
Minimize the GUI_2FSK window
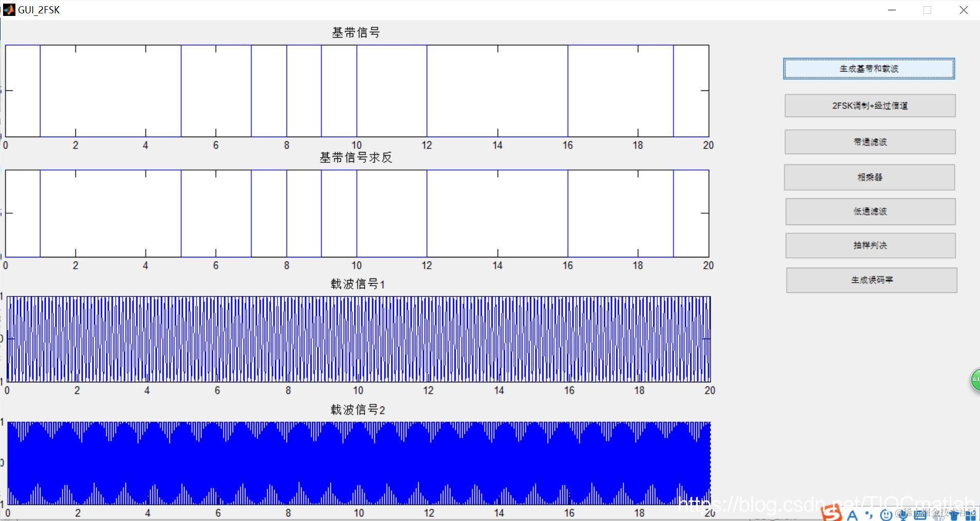pos(892,10)
